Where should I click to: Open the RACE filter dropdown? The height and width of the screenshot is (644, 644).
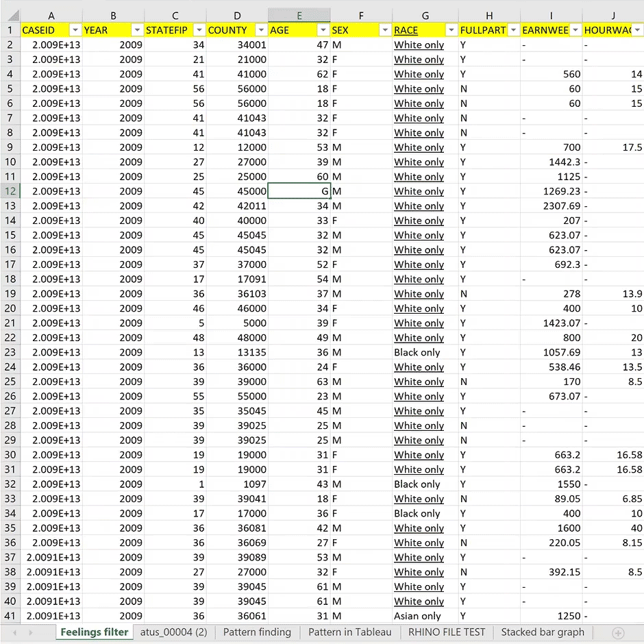point(451,30)
